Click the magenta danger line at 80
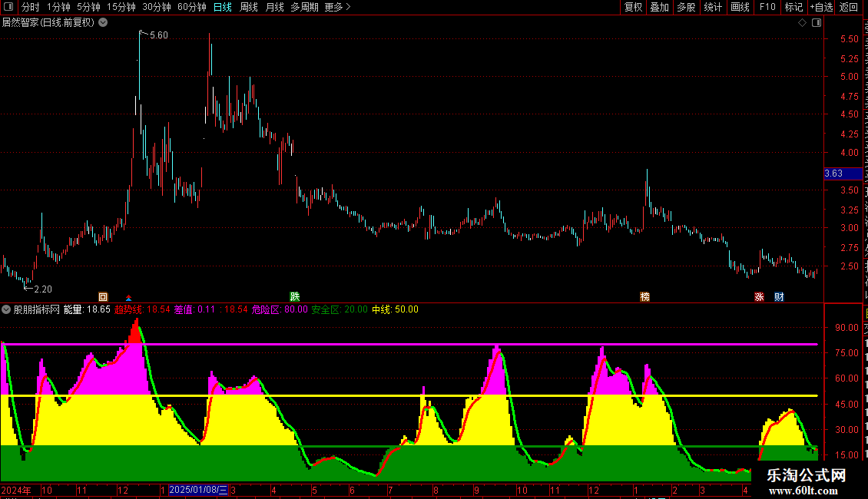 coord(409,344)
